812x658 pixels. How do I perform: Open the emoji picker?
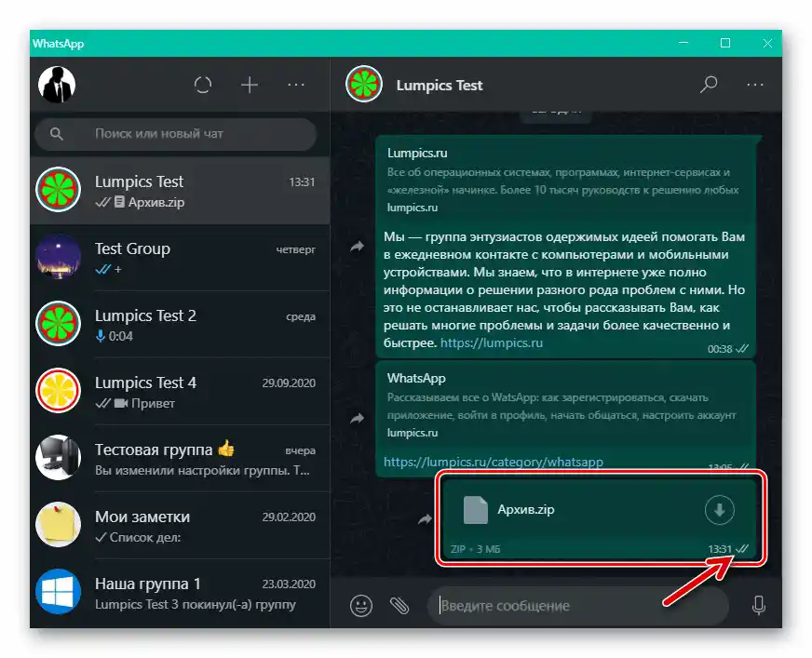click(361, 605)
